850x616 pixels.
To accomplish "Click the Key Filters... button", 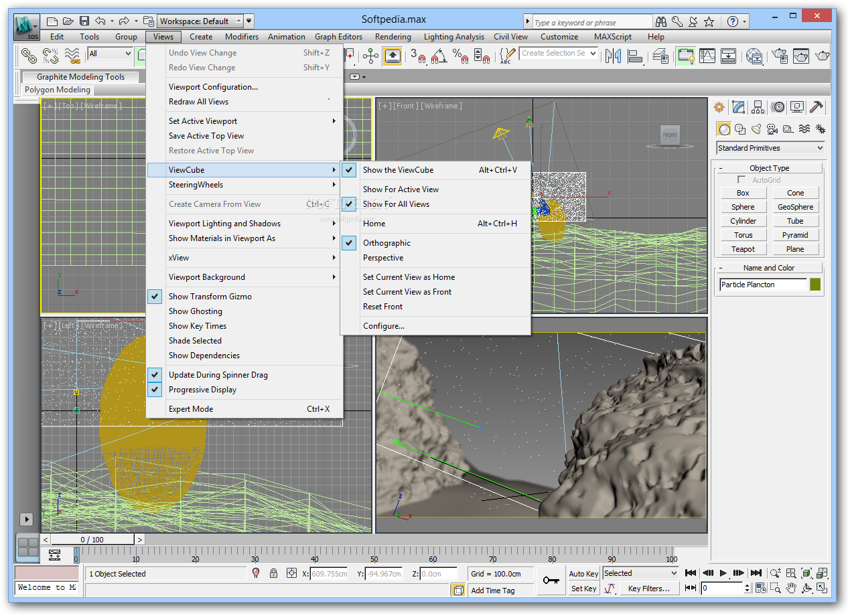I will pos(649,589).
